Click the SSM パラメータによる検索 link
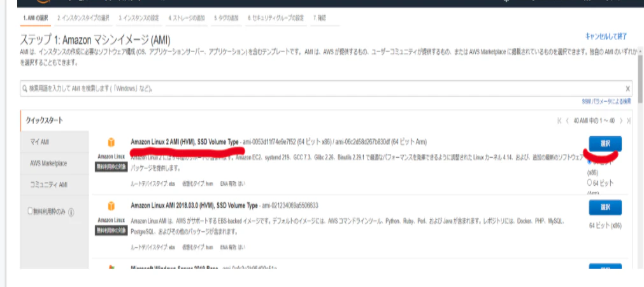Image resolution: width=644 pixels, height=287 pixels. pos(606,101)
